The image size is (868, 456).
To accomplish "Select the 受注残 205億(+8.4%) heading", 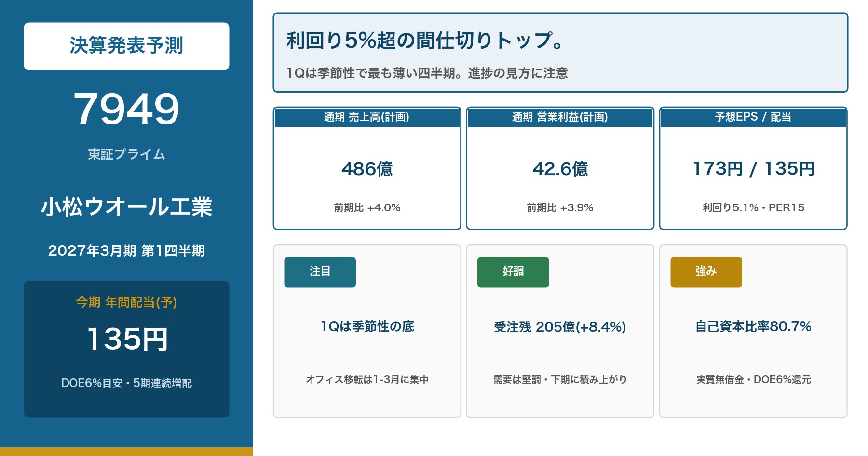I will 560,327.
